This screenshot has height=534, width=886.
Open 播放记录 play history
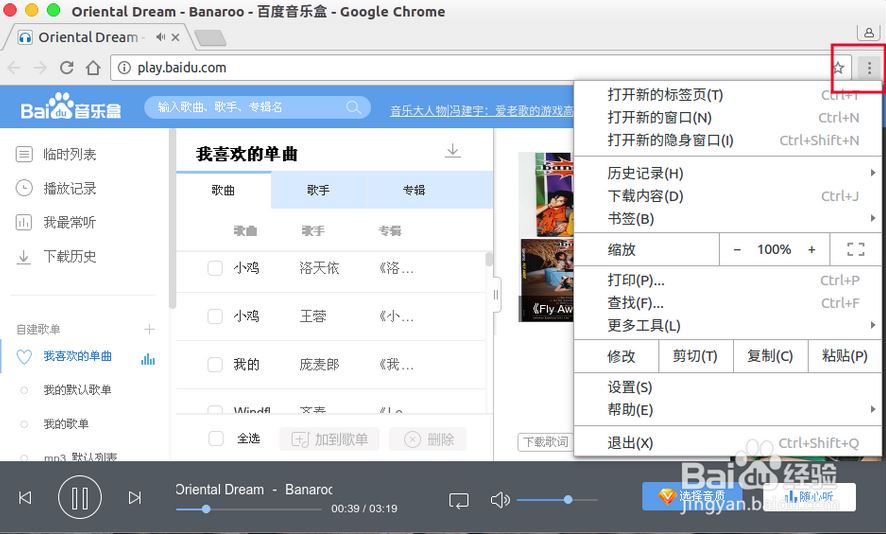(x=70, y=188)
